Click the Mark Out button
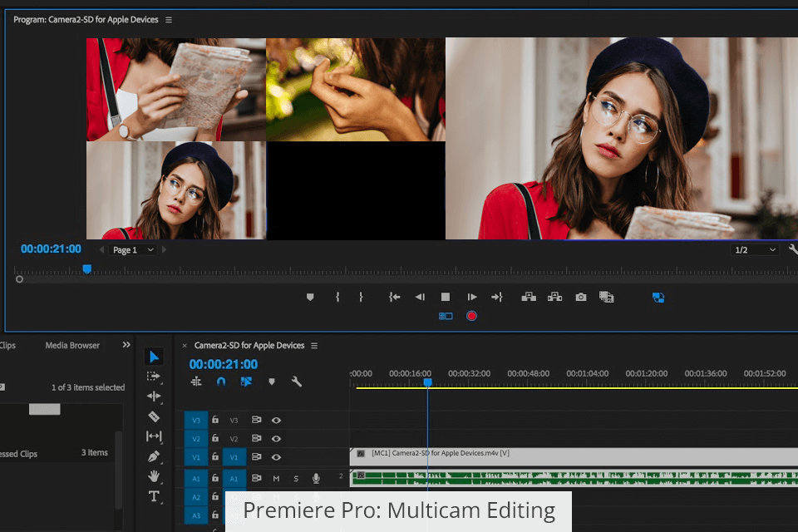 (x=361, y=297)
